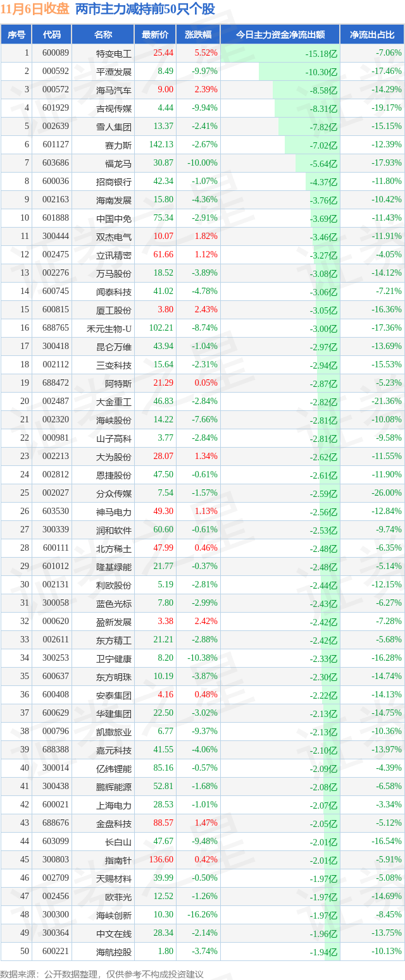405x980 pixels.
Task: Click stock name 天赐材料
Action: (114, 878)
